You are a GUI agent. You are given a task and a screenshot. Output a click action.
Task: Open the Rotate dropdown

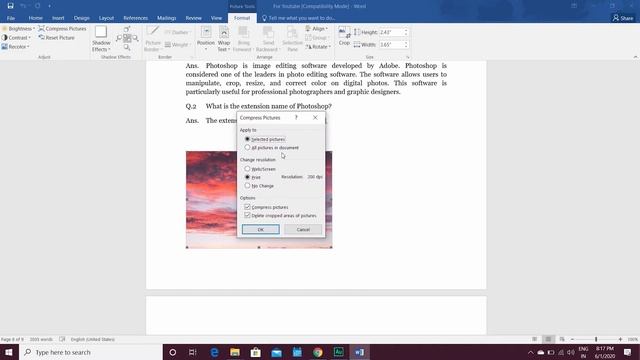tap(318, 47)
